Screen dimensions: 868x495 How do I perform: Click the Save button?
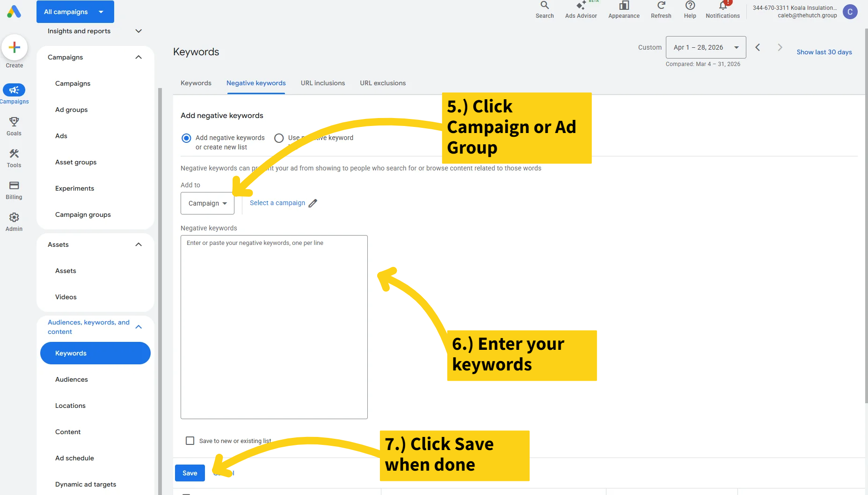click(x=190, y=473)
